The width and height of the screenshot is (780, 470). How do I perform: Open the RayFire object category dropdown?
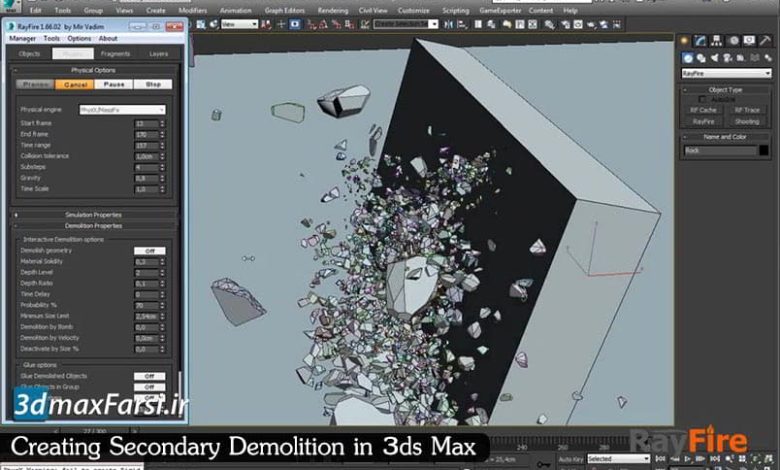click(x=726, y=73)
